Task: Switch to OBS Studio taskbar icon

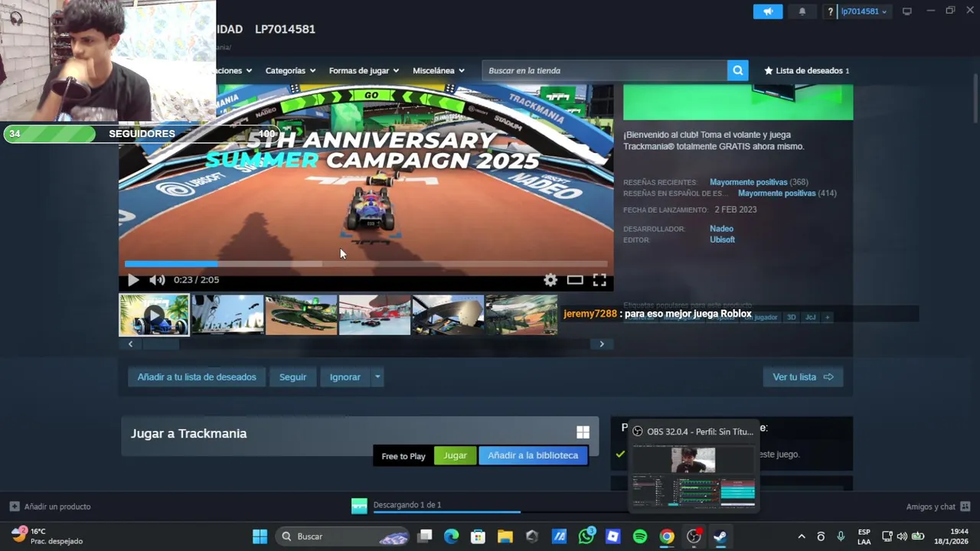Action: coord(694,536)
